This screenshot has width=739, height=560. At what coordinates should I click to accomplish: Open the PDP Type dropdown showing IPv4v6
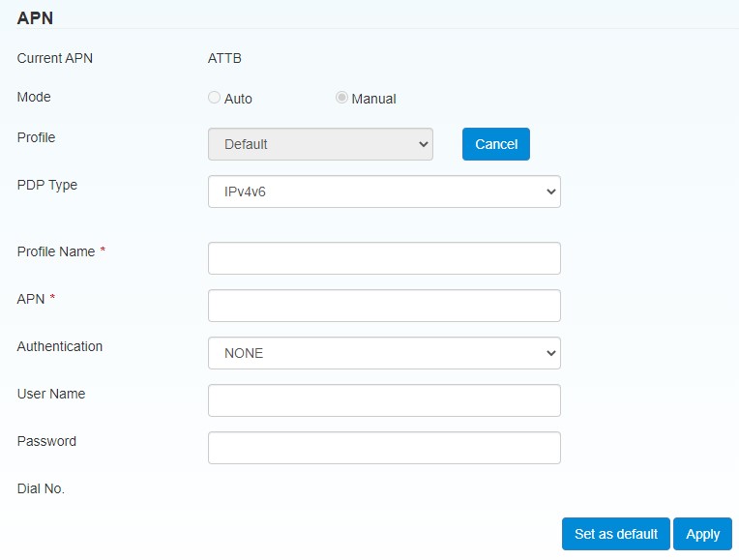tap(384, 192)
